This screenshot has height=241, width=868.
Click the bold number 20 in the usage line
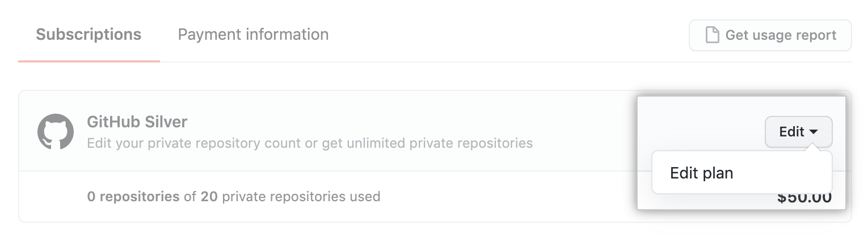point(209,197)
